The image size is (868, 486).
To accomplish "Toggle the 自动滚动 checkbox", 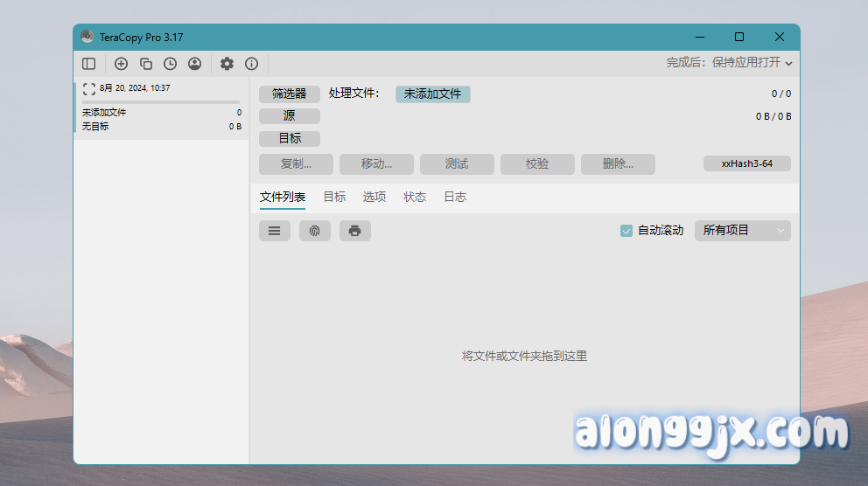I will click(626, 231).
